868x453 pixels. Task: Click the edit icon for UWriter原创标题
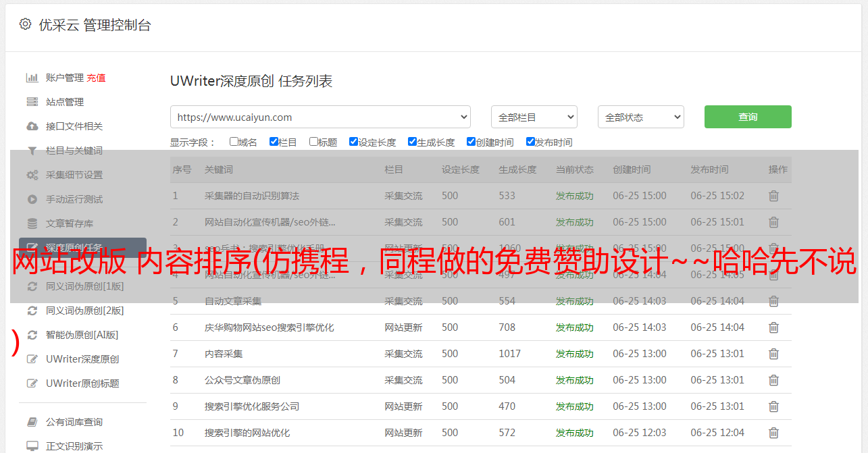click(x=32, y=383)
